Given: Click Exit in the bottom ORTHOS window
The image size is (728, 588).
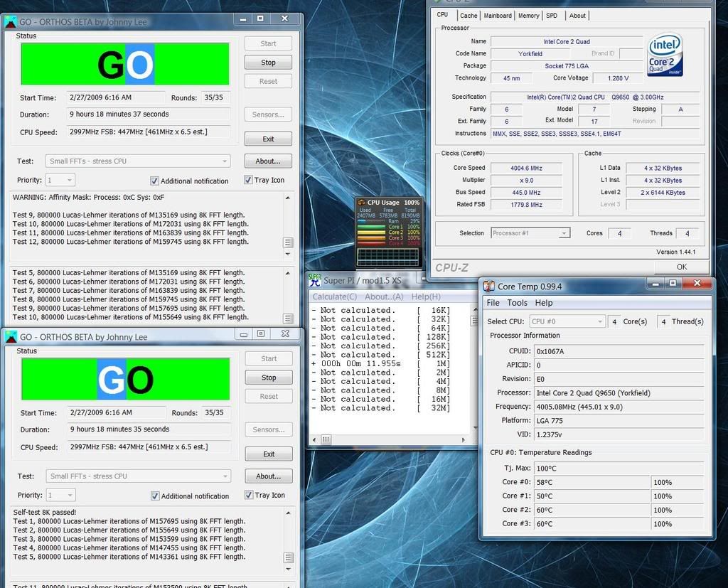Looking at the screenshot, I should pyautogui.click(x=269, y=454).
